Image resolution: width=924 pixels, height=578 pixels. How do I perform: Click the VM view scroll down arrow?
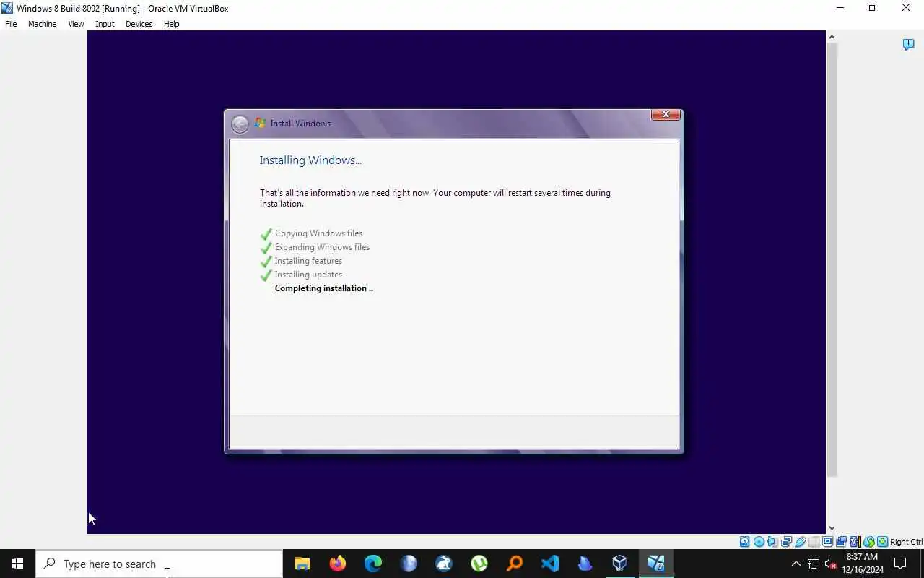pyautogui.click(x=832, y=528)
